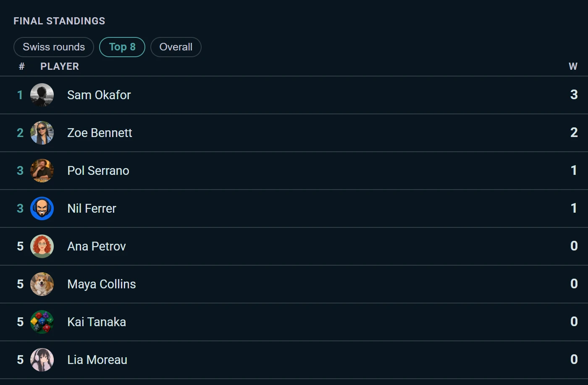
Task: Open Ana Petrov's red-haired avatar
Action: tap(42, 246)
